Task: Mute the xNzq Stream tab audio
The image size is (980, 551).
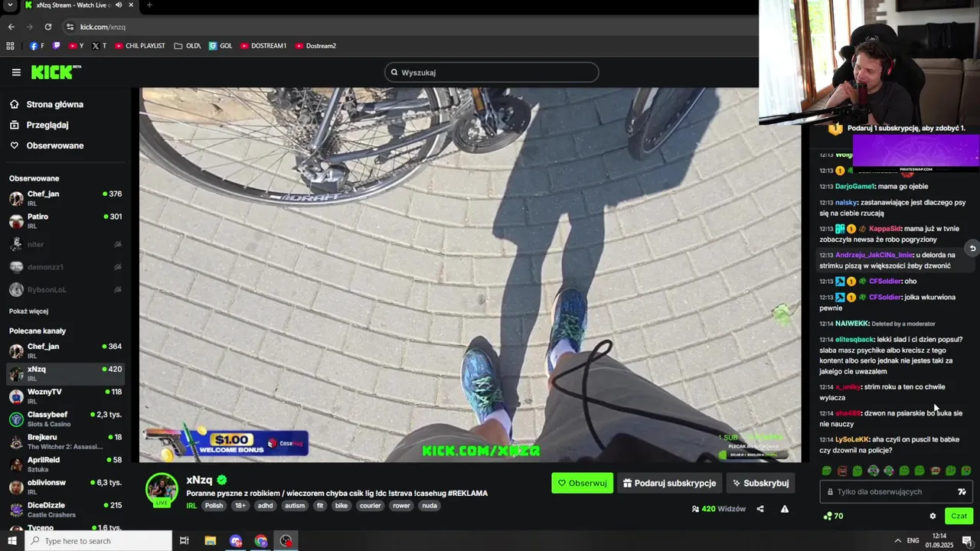Action: tap(119, 5)
